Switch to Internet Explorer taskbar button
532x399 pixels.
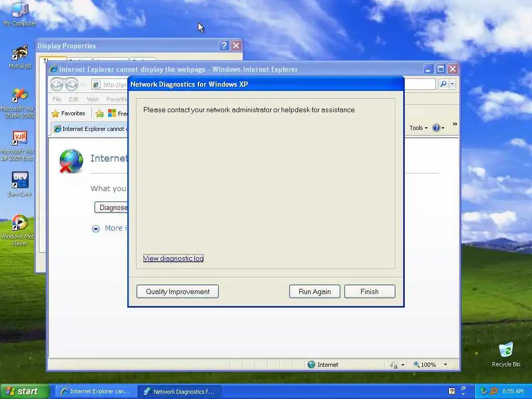(96, 392)
